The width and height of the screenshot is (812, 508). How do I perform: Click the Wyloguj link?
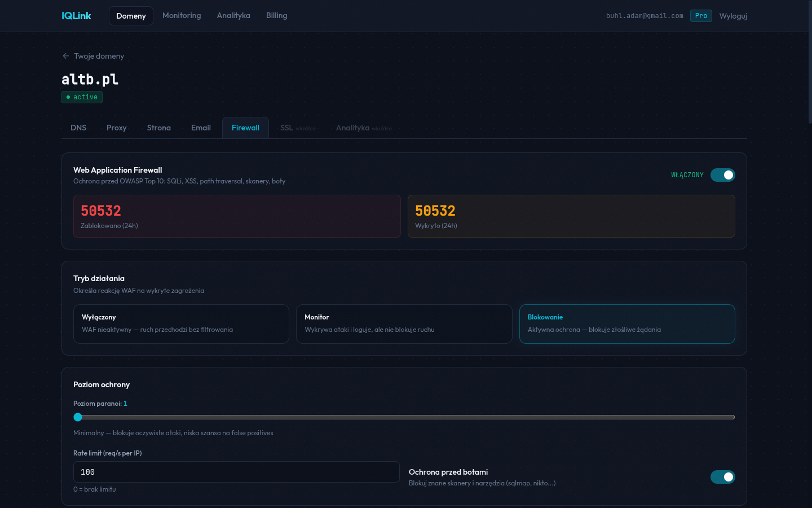[x=733, y=16]
